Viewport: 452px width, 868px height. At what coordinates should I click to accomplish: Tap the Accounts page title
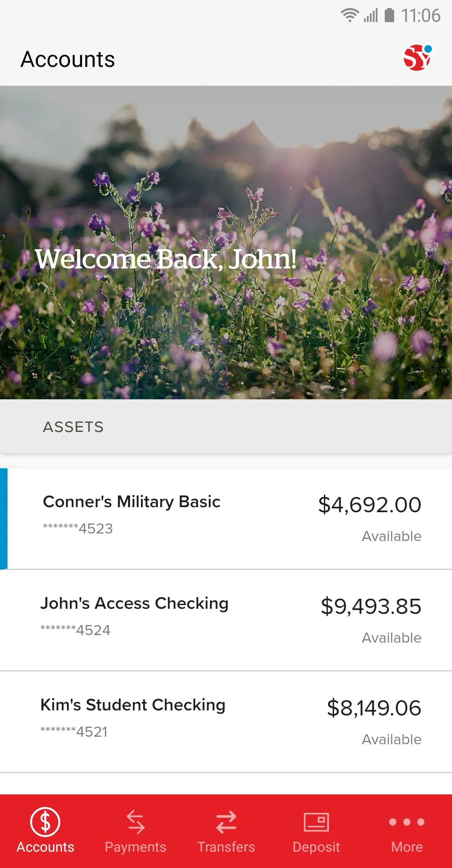68,59
